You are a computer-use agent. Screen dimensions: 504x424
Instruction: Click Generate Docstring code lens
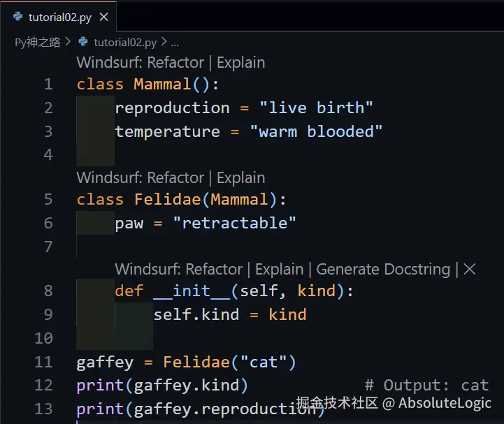[x=383, y=269]
